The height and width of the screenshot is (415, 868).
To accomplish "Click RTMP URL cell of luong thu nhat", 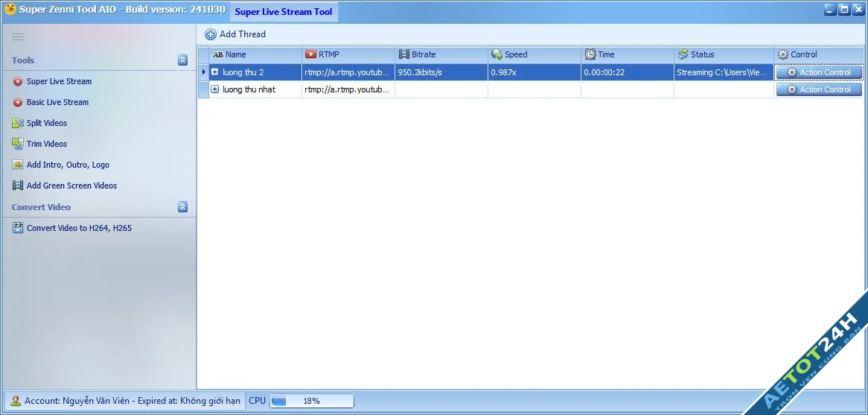I will [348, 89].
